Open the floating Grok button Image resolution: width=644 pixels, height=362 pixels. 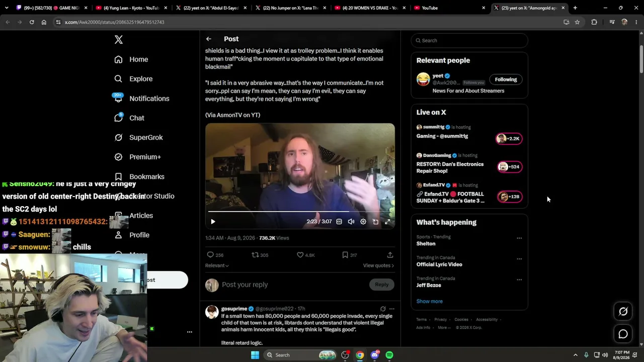coord(623,312)
